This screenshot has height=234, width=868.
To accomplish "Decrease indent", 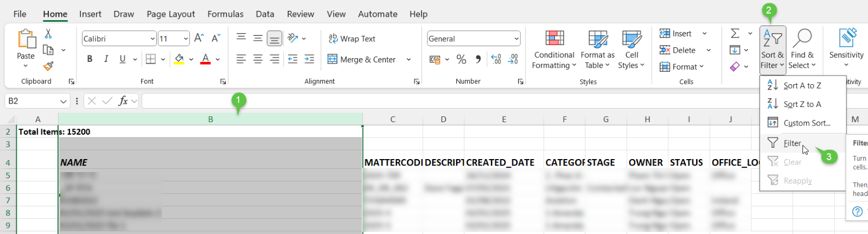I will tap(292, 59).
